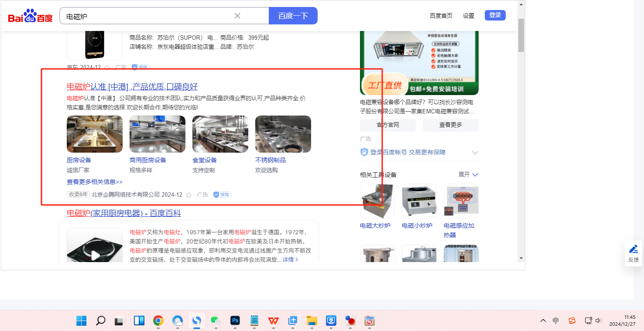Viewport: 644px width, 331px height.
Task: Open WPS Office from the taskbar
Action: (x=274, y=321)
